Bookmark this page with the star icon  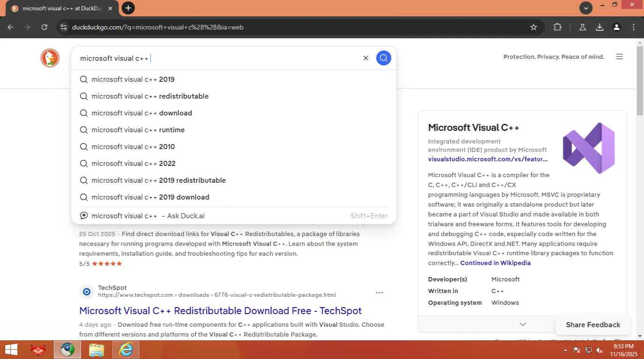point(534,27)
